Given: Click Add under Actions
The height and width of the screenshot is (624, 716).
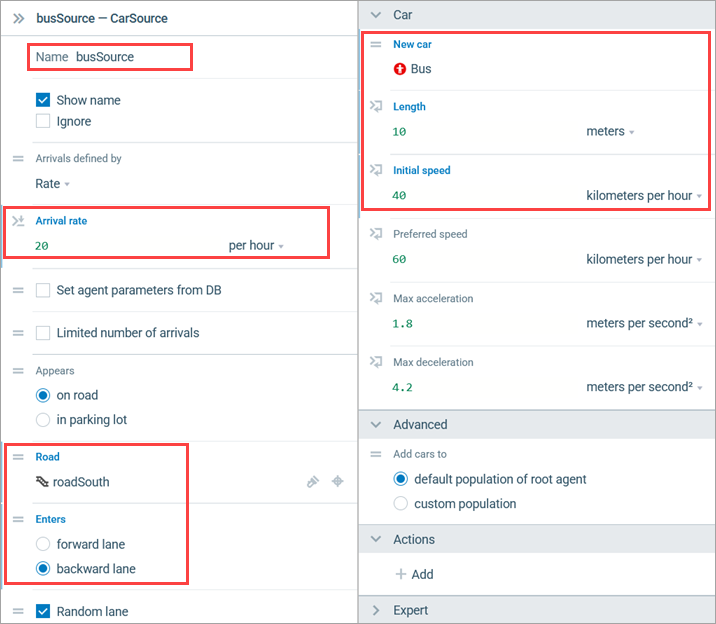Looking at the screenshot, I should point(414,575).
